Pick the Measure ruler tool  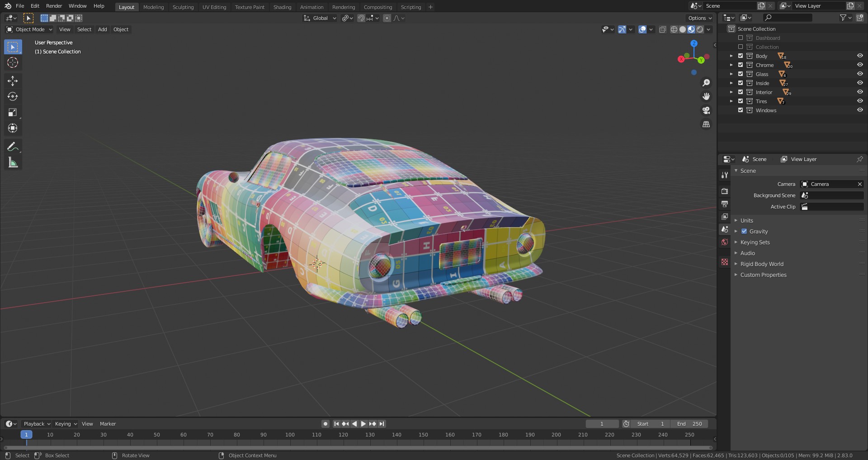pos(13,163)
